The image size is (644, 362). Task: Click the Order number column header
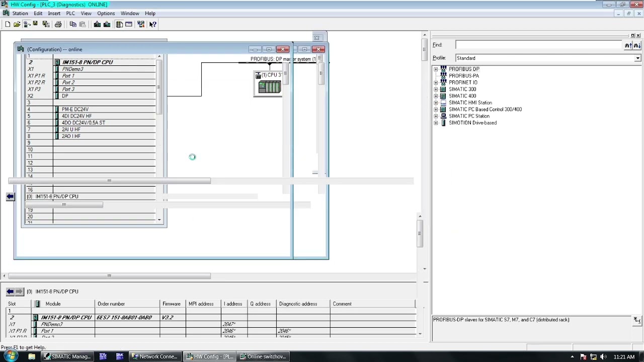(x=127, y=304)
